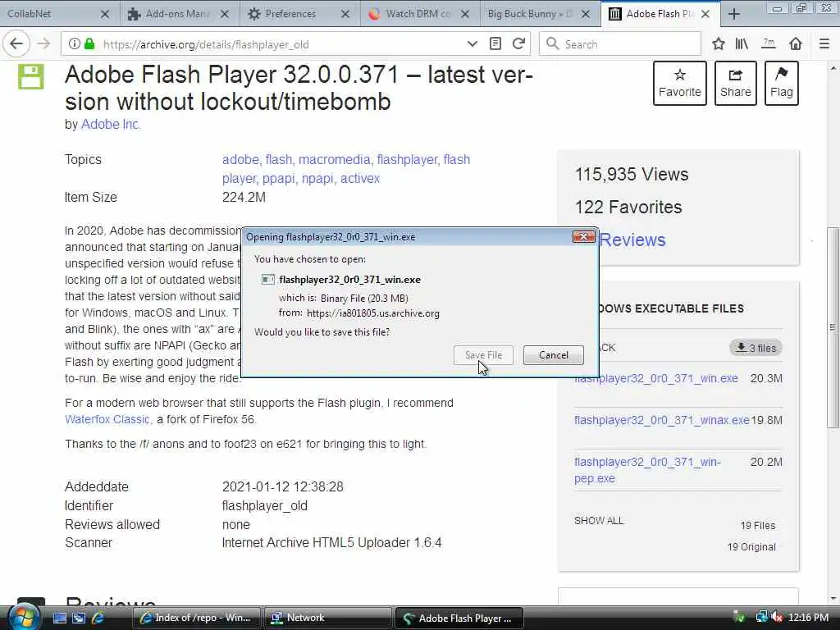Toggle reader view icon
The width and height of the screenshot is (840, 630).
pos(495,44)
